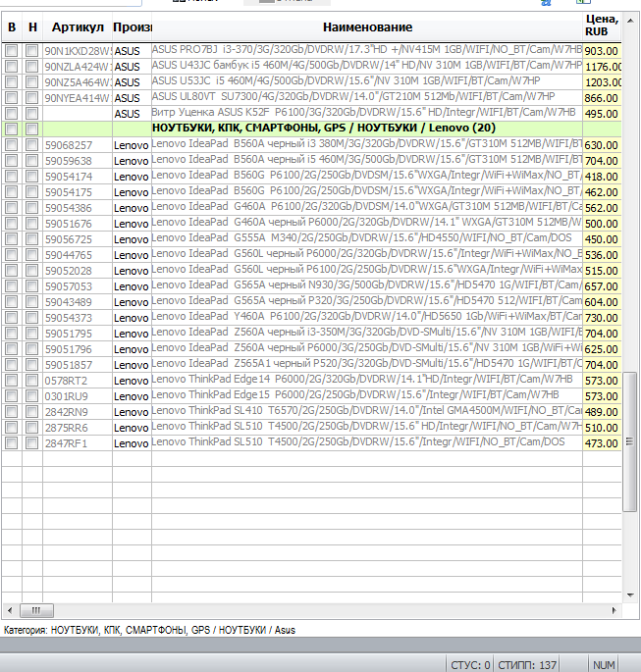641x672 pixels.
Task: Mark the Н checkbox for article 59054386
Action: click(31, 208)
